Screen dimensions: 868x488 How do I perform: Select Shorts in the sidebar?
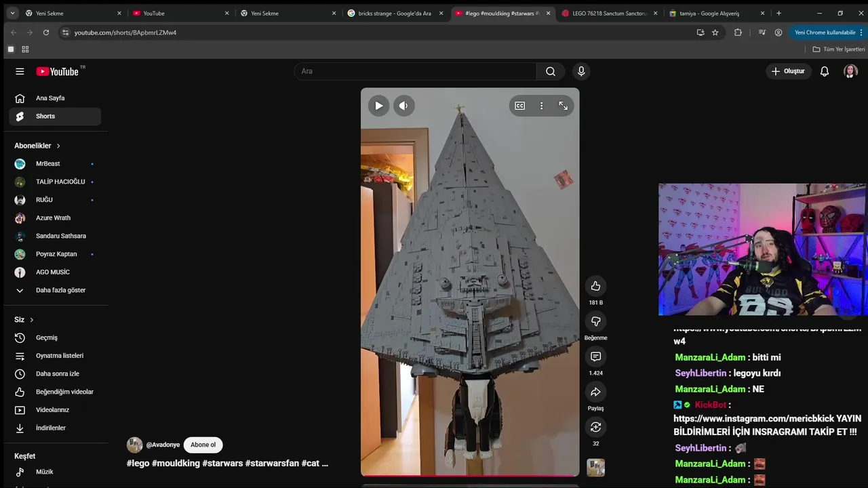click(55, 116)
